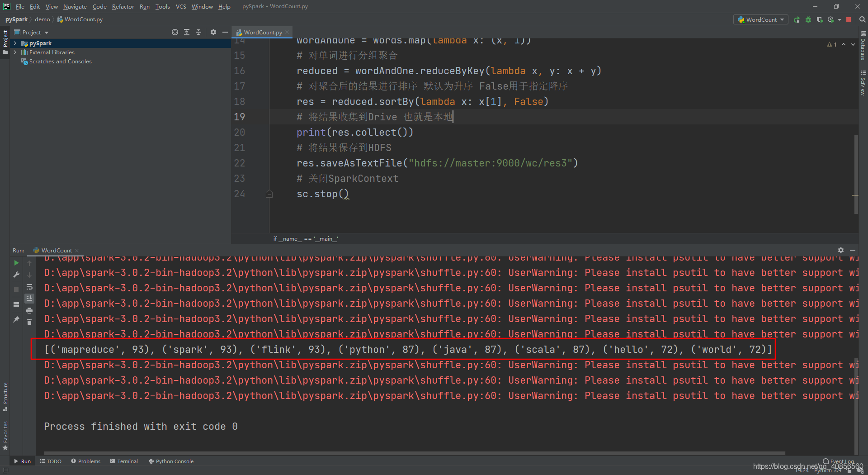This screenshot has height=475, width=868.
Task: Click the Run panel stop square
Action: [x=16, y=289]
